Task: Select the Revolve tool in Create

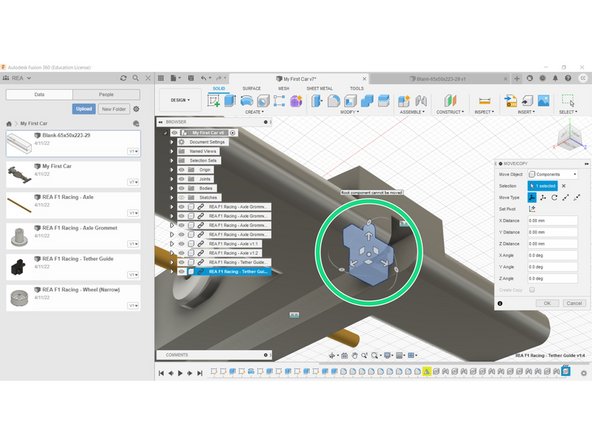Action: [247, 101]
